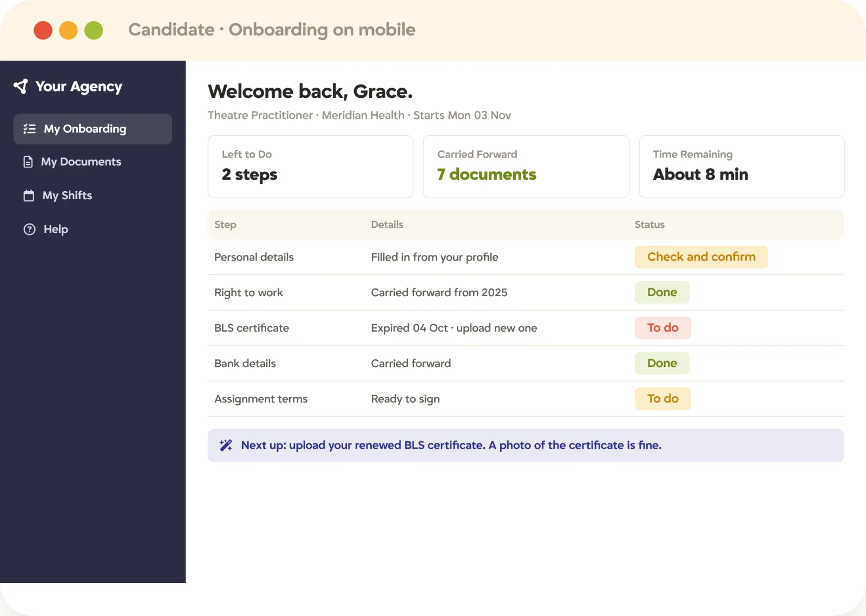Select the Bank details step name
Viewport: 866px width, 616px height.
click(245, 363)
